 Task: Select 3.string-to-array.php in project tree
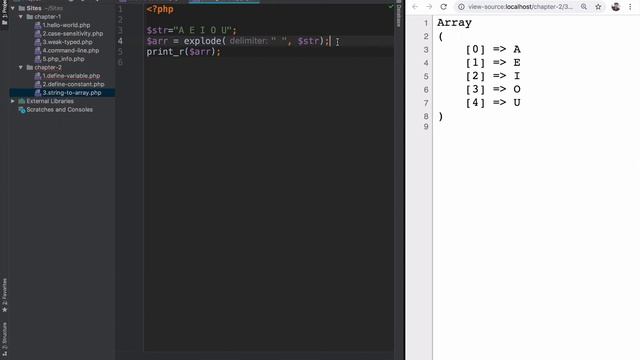72,93
